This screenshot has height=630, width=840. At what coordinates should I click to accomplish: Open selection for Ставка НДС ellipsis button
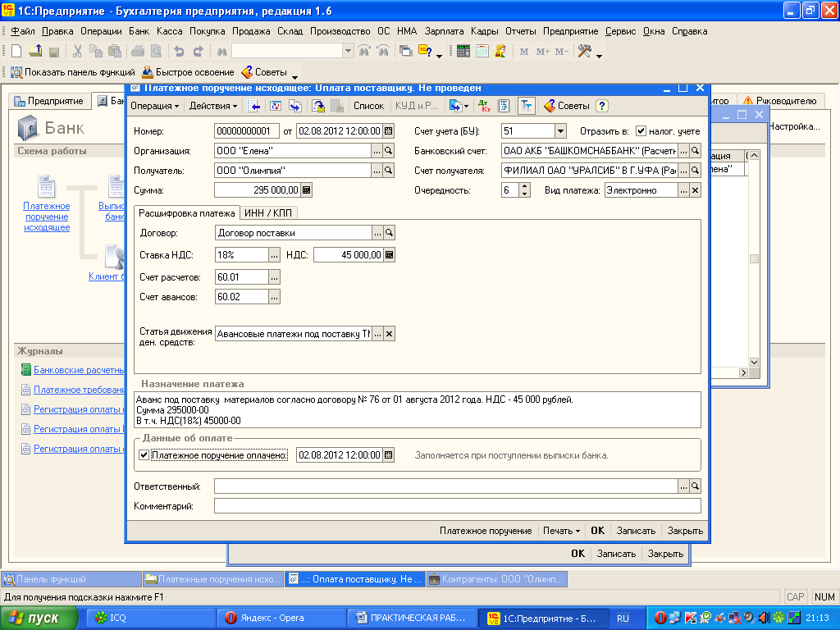click(x=274, y=255)
